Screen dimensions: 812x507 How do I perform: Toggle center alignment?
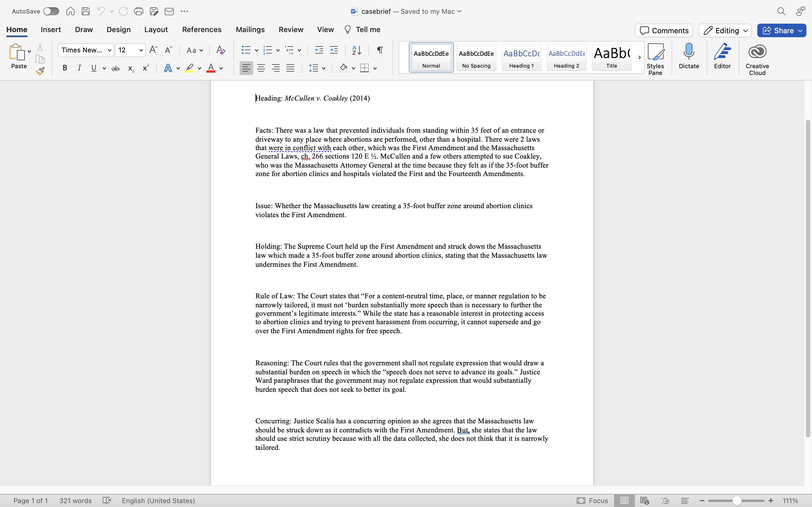click(261, 68)
